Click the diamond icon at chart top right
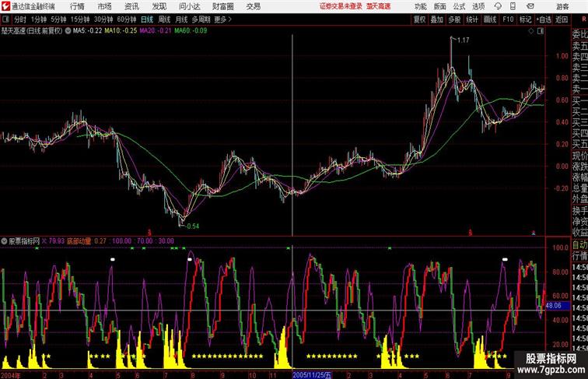This screenshot has height=379, width=588. pyautogui.click(x=531, y=31)
